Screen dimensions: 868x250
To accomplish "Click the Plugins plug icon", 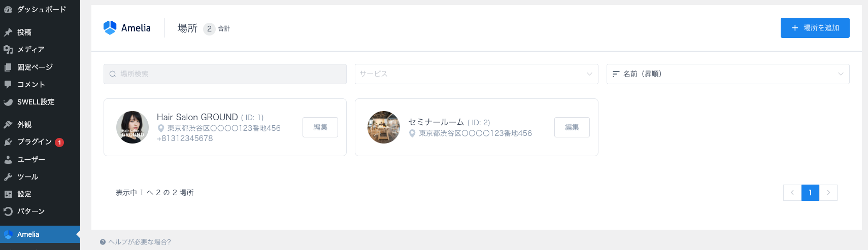I will [x=8, y=142].
